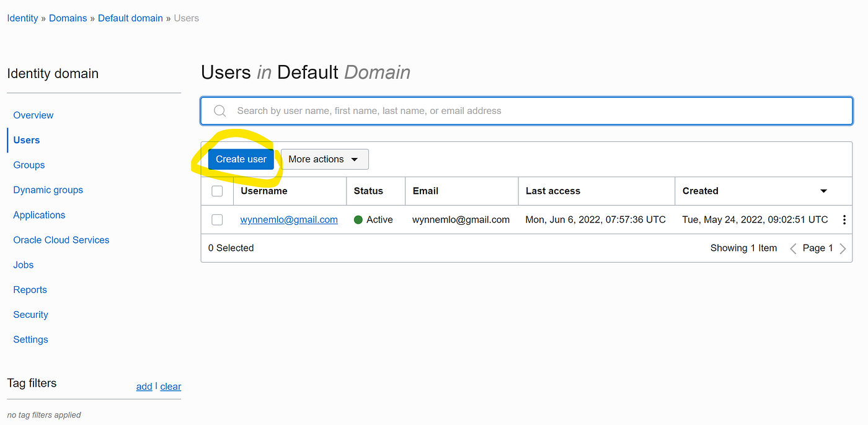Go to the previous page with the left chevron
The height and width of the screenshot is (425, 868).
click(x=793, y=248)
